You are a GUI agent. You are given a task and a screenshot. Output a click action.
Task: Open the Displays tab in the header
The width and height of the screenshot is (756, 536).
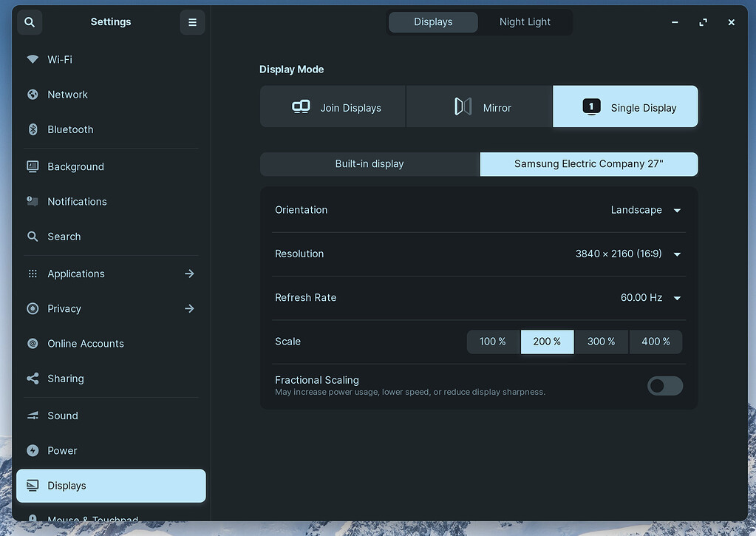pos(433,21)
